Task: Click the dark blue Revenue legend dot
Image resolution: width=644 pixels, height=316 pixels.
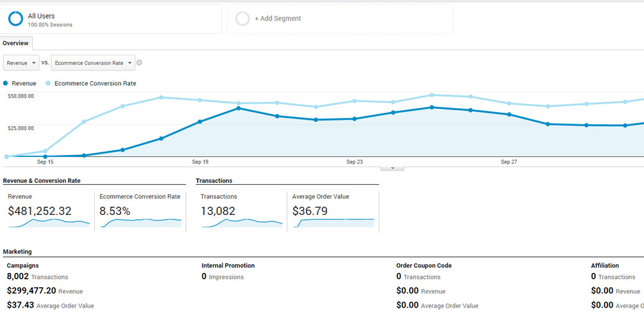Action: pos(6,83)
